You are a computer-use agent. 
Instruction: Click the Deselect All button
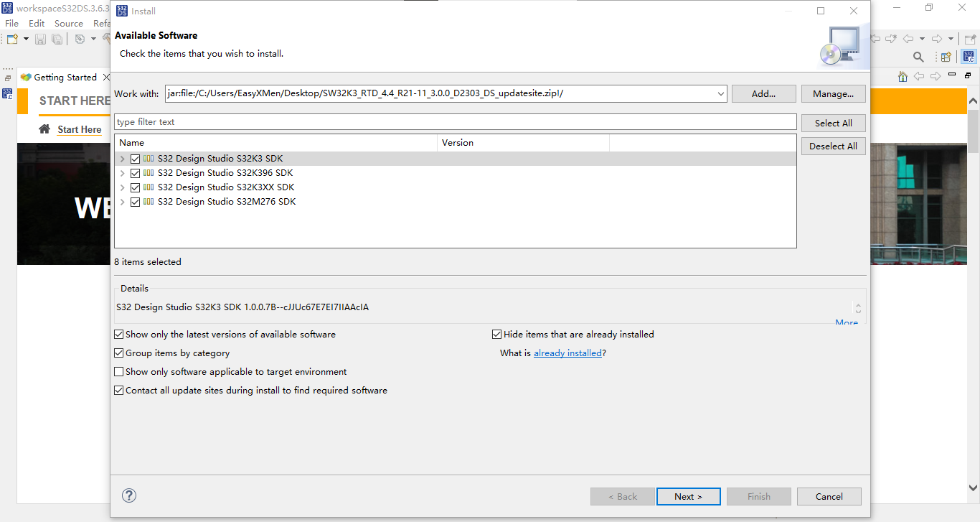pos(834,146)
